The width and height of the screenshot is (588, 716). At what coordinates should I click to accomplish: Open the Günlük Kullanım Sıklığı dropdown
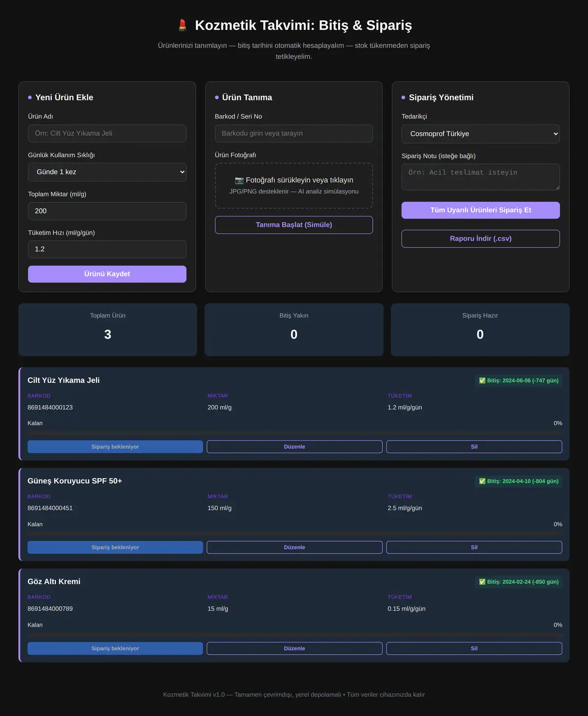pos(107,172)
